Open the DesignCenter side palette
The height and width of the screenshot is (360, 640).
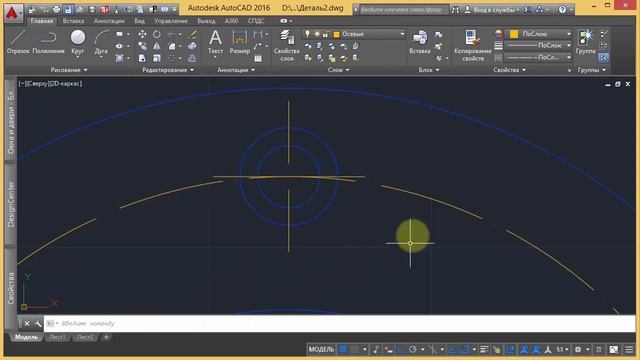[x=11, y=204]
